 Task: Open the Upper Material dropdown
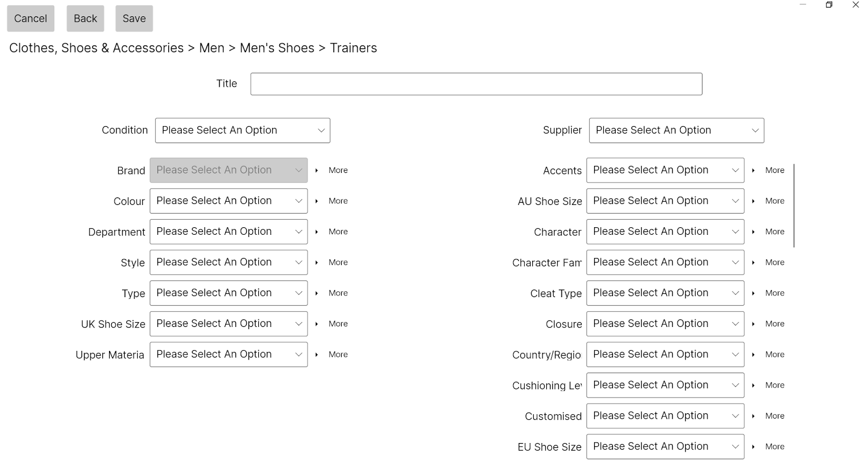pyautogui.click(x=228, y=355)
